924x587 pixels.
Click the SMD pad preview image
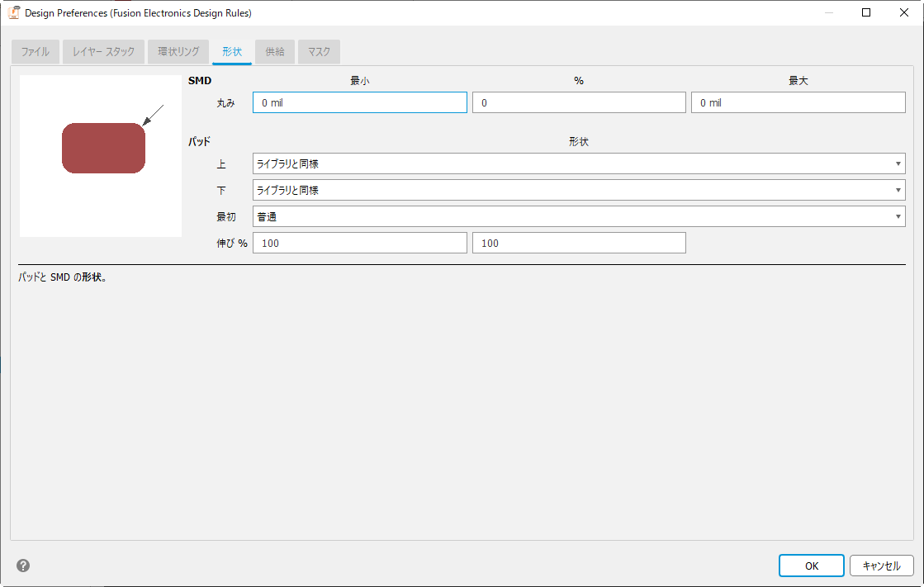pos(101,156)
